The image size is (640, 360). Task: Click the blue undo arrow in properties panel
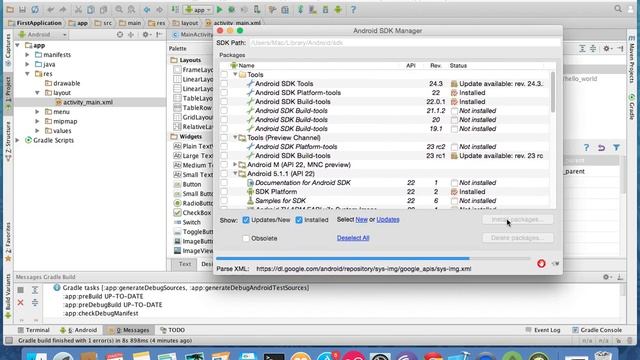click(x=601, y=147)
